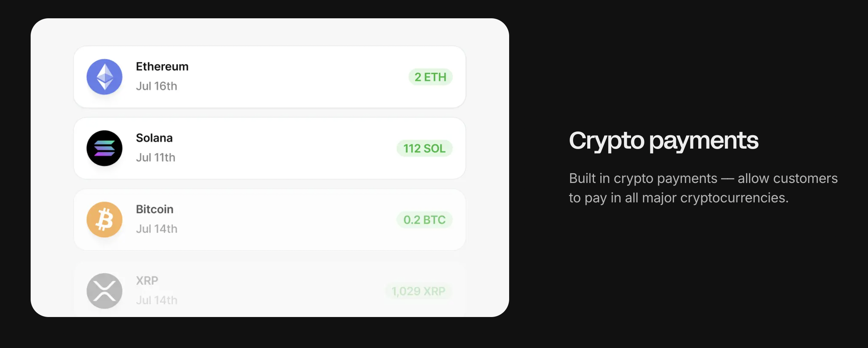Screen dimensions: 868x348
Task: Select the Bitcoin payment row
Action: [x=270, y=220]
